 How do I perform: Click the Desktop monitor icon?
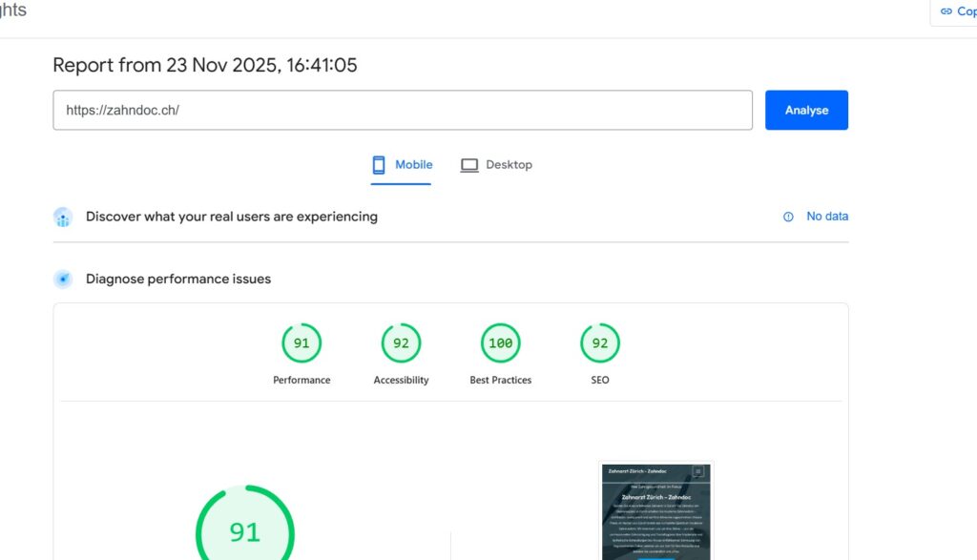point(469,165)
